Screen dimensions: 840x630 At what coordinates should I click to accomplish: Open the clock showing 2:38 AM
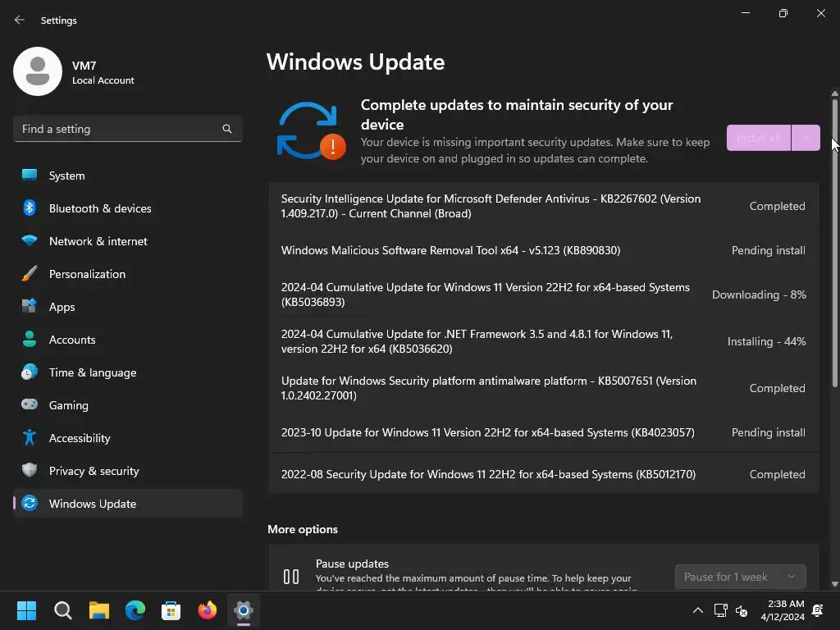(x=783, y=610)
